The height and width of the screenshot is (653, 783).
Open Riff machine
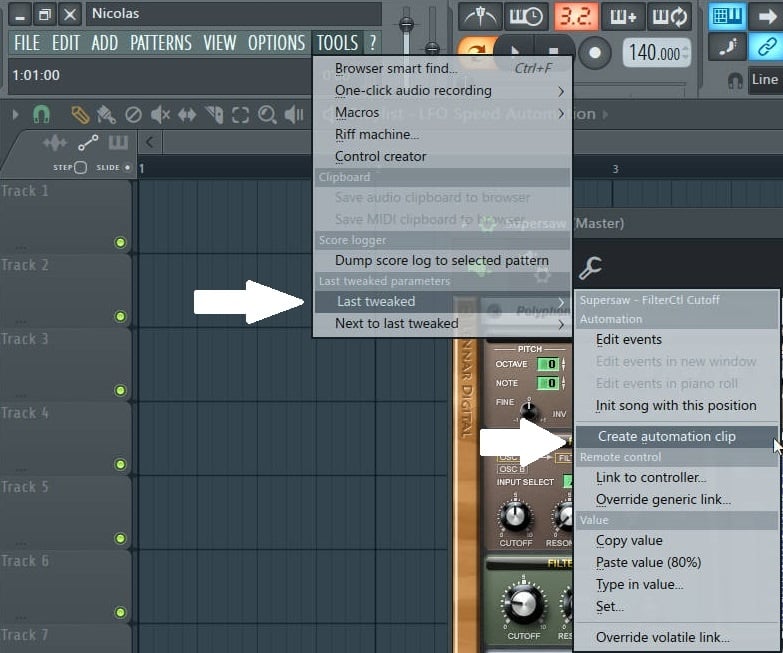[442, 134]
